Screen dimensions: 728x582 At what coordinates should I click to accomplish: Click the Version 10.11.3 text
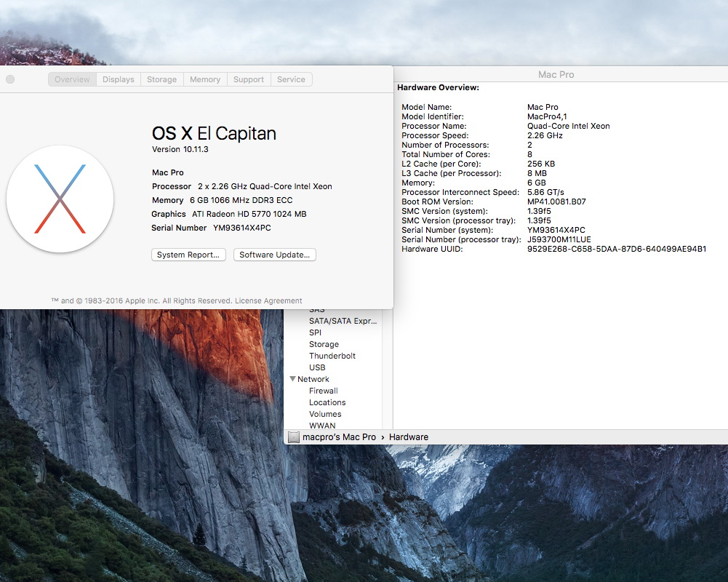click(x=180, y=149)
